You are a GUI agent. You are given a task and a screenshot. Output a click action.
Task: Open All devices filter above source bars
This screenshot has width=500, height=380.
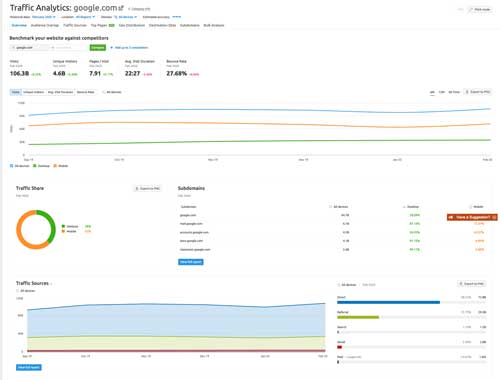(x=347, y=285)
